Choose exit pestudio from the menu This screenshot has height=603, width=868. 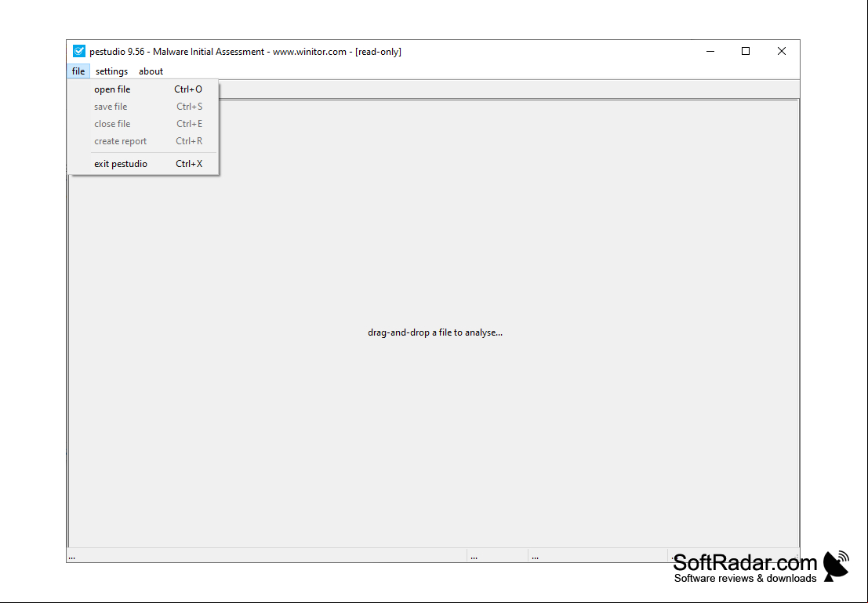143,163
